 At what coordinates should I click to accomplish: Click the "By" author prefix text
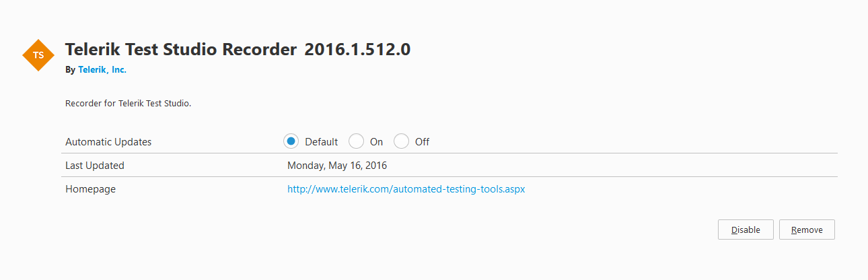70,69
